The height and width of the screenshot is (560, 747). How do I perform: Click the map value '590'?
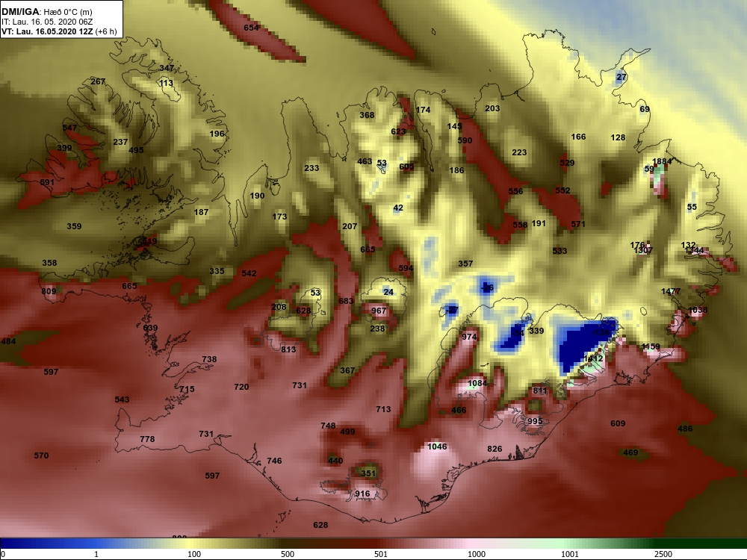click(465, 140)
